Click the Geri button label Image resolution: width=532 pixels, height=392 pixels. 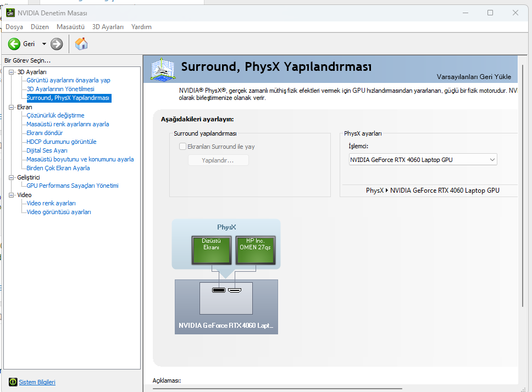[29, 44]
